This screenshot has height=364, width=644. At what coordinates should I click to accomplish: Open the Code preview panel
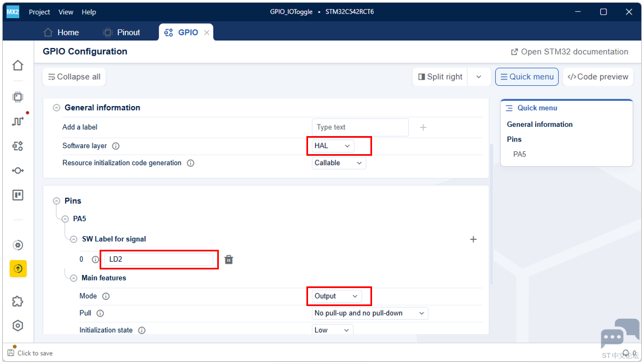tap(598, 77)
